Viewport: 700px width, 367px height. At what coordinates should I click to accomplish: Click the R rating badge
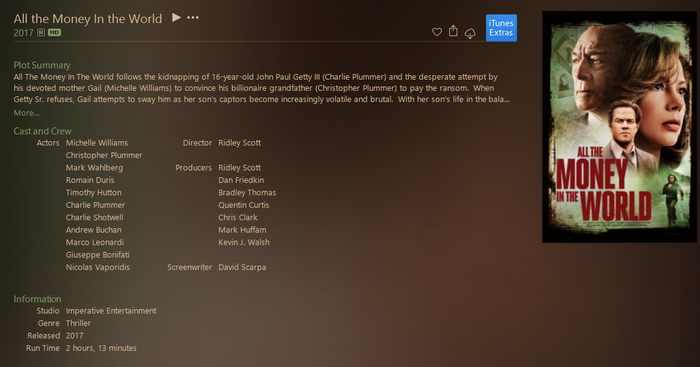pos(41,32)
